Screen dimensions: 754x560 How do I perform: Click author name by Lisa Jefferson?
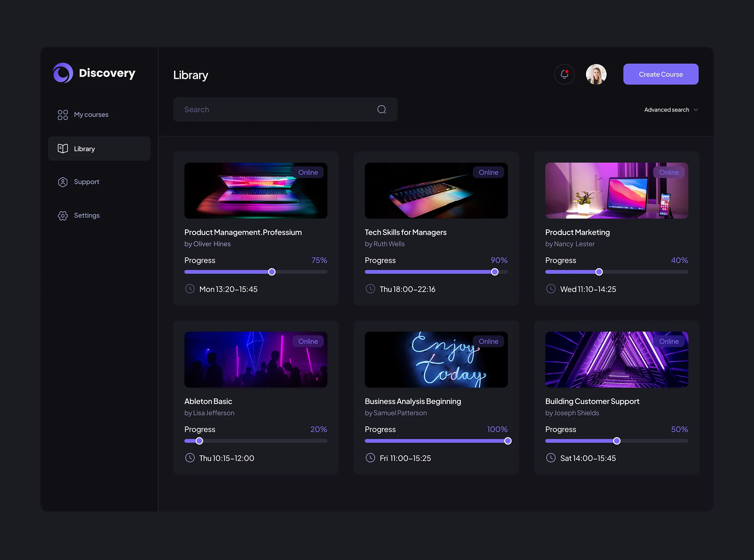(x=209, y=413)
